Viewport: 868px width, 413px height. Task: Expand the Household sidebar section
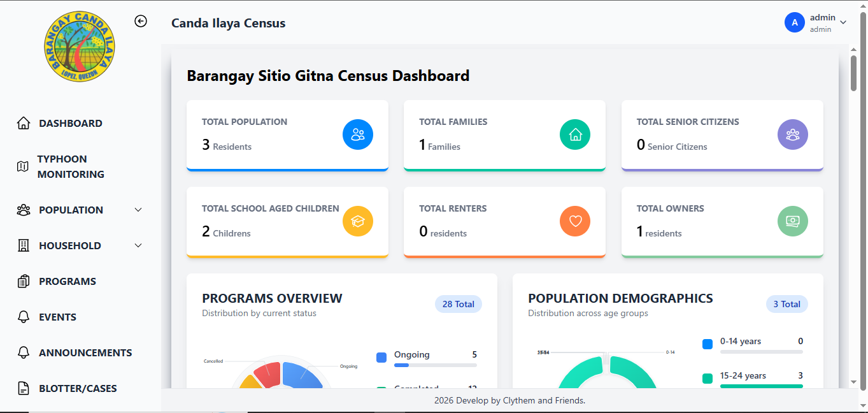point(138,245)
